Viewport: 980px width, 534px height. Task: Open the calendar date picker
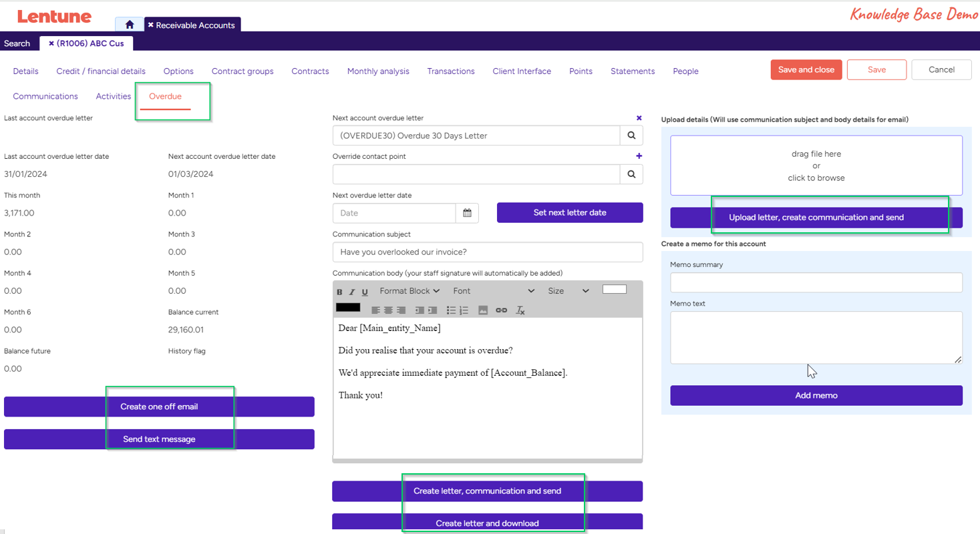(x=467, y=213)
